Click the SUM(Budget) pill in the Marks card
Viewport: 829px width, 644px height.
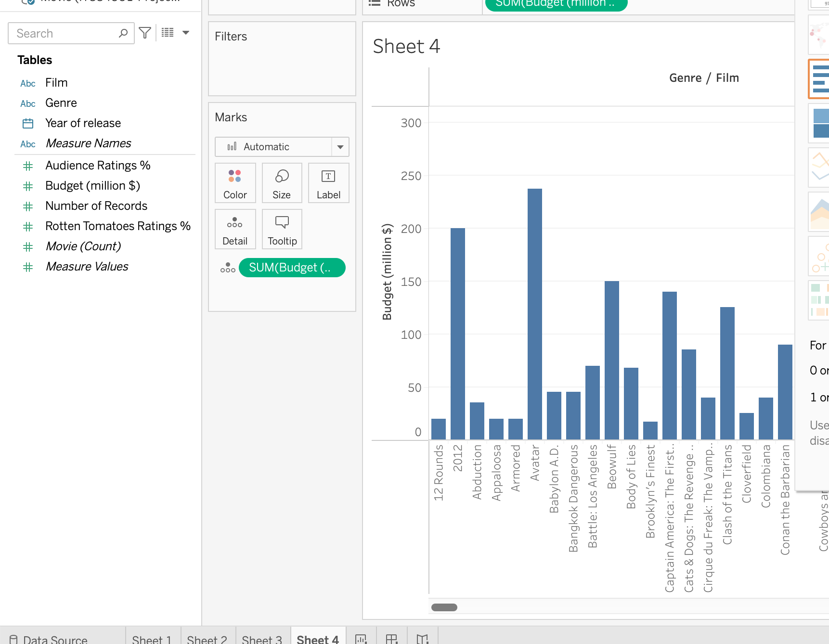click(x=292, y=268)
